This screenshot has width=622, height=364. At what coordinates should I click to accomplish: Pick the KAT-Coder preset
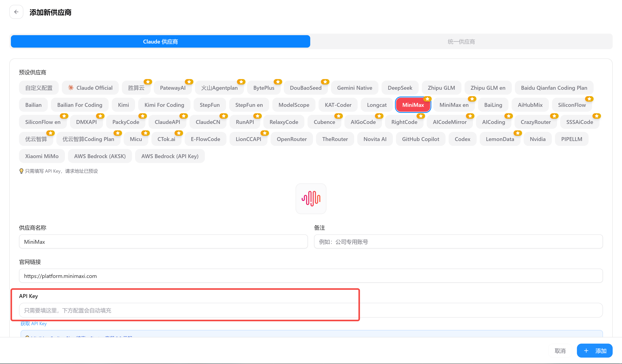tap(338, 105)
